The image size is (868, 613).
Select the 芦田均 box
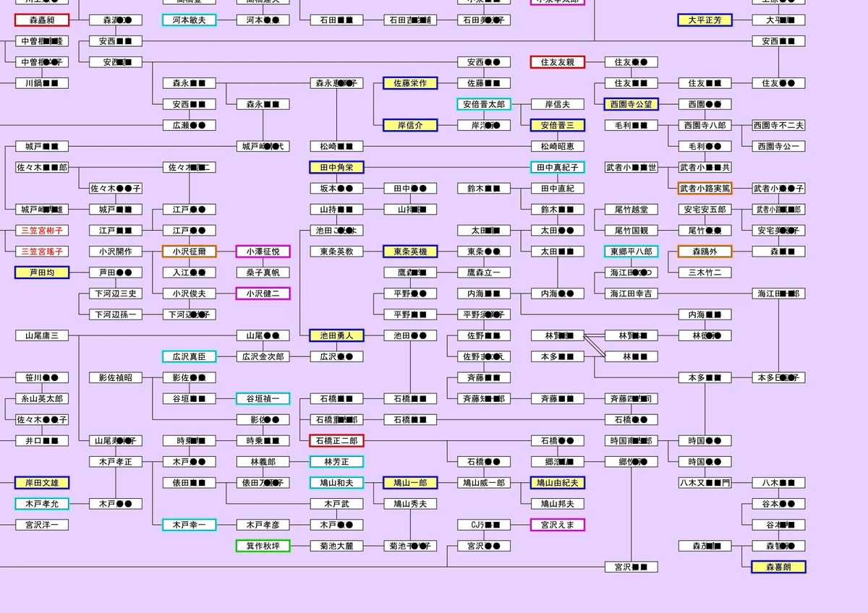(41, 273)
